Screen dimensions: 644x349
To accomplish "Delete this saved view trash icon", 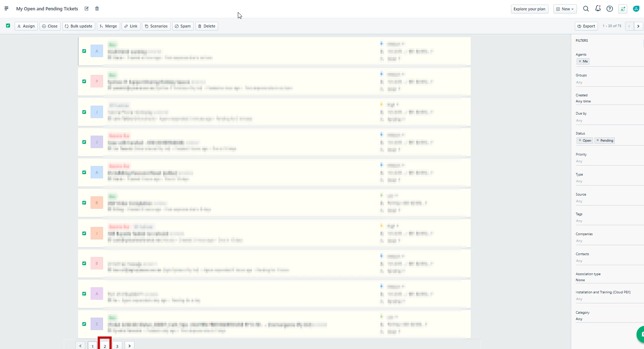I will click(97, 9).
